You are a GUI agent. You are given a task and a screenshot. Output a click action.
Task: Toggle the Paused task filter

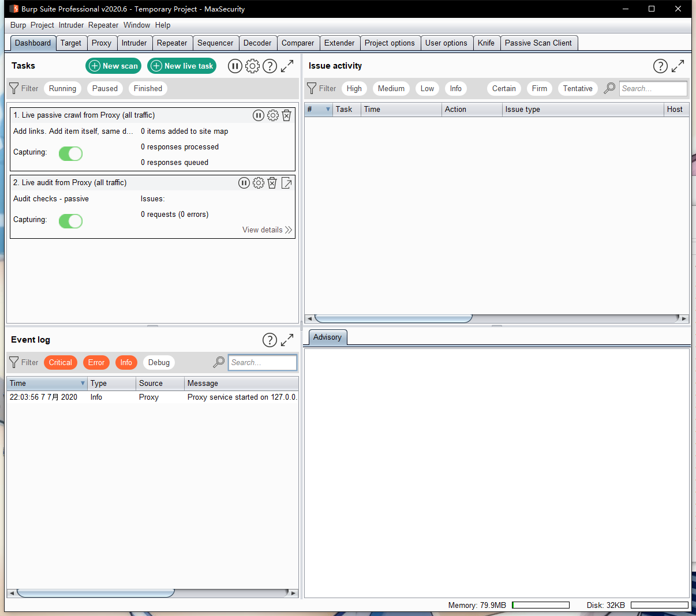click(105, 88)
